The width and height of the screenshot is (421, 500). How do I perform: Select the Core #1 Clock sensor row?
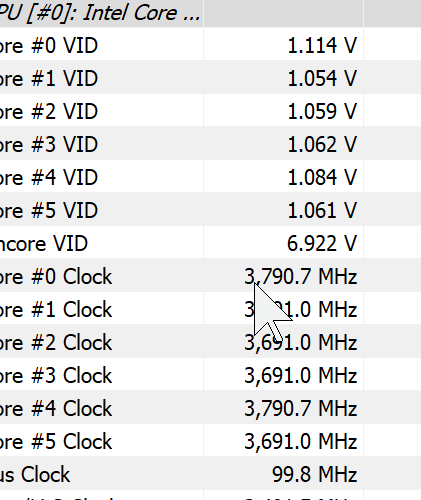(x=210, y=308)
